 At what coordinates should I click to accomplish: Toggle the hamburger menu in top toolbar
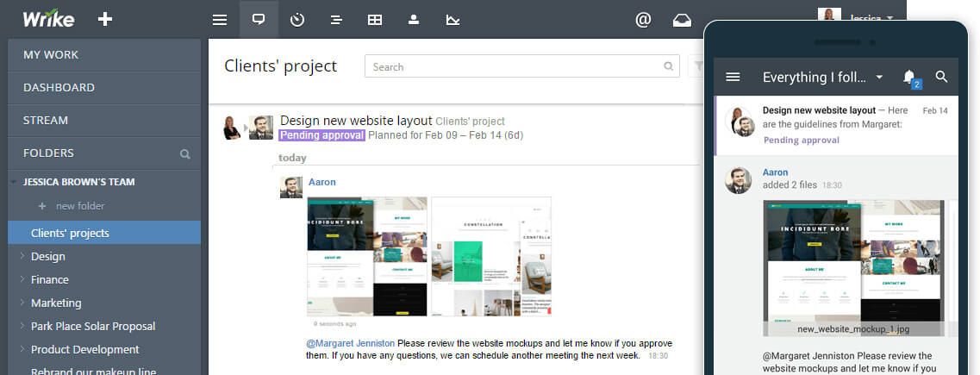[x=220, y=20]
